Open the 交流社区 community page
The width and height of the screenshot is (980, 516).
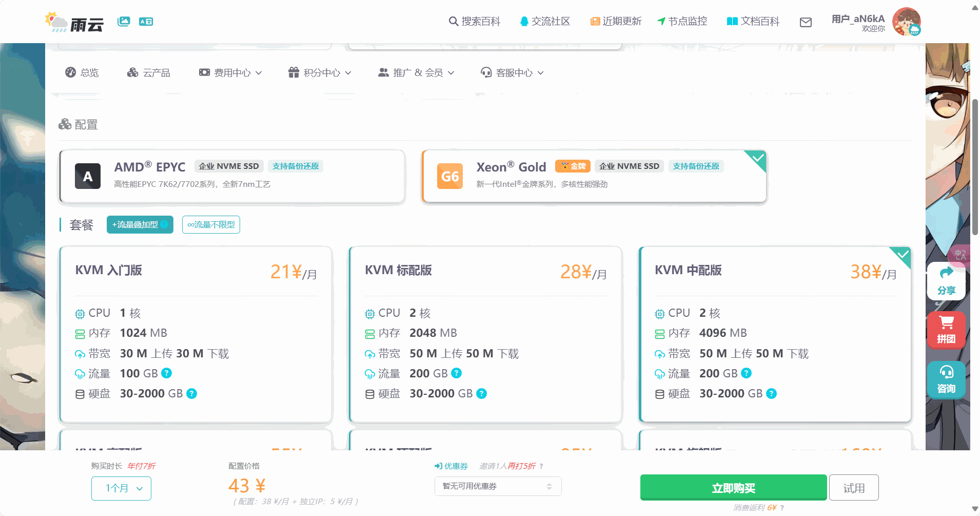click(x=545, y=21)
